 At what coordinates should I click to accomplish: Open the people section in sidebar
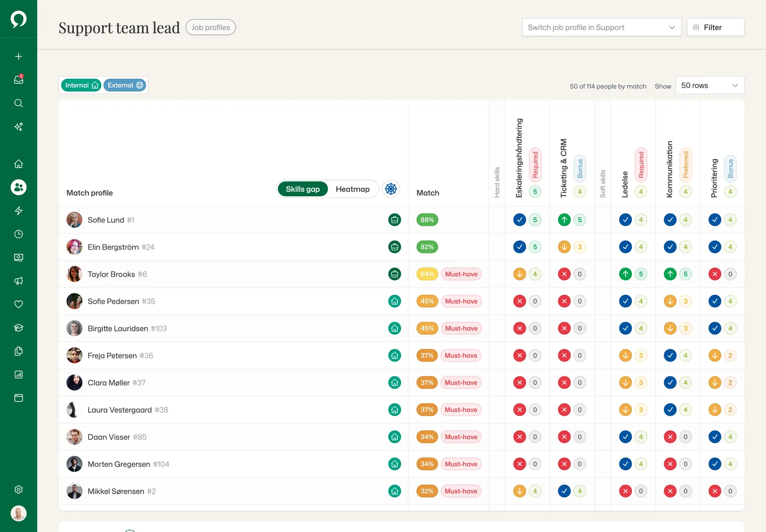pyautogui.click(x=19, y=187)
